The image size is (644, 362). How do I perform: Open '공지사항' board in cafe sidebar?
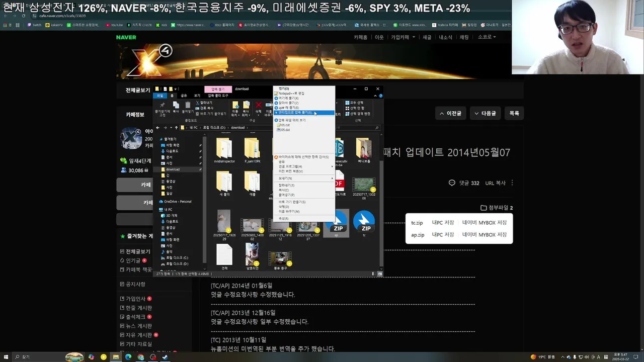(135, 285)
